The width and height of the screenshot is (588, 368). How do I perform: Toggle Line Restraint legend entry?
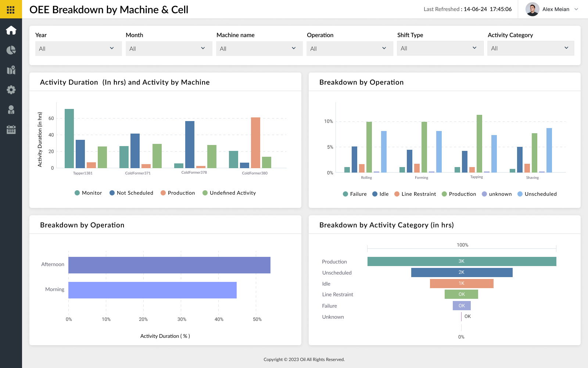tap(415, 194)
